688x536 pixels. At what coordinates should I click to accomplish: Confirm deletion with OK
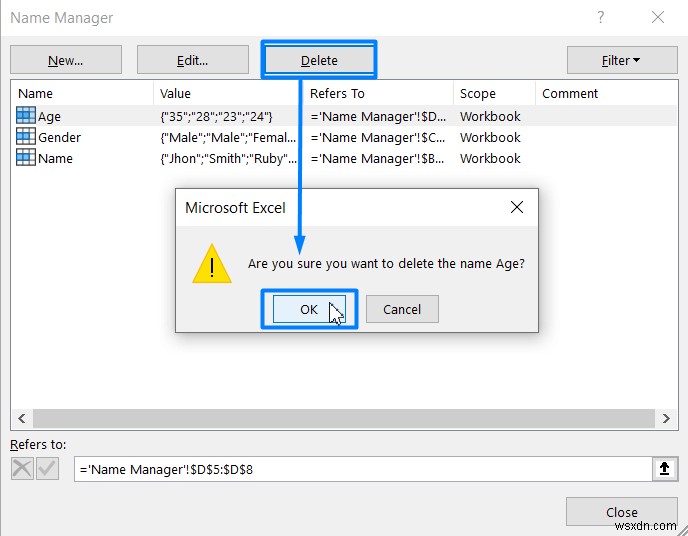pyautogui.click(x=309, y=309)
